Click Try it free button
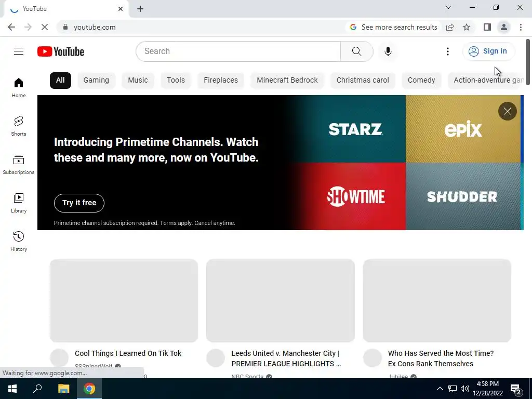532x399 pixels. (x=79, y=203)
